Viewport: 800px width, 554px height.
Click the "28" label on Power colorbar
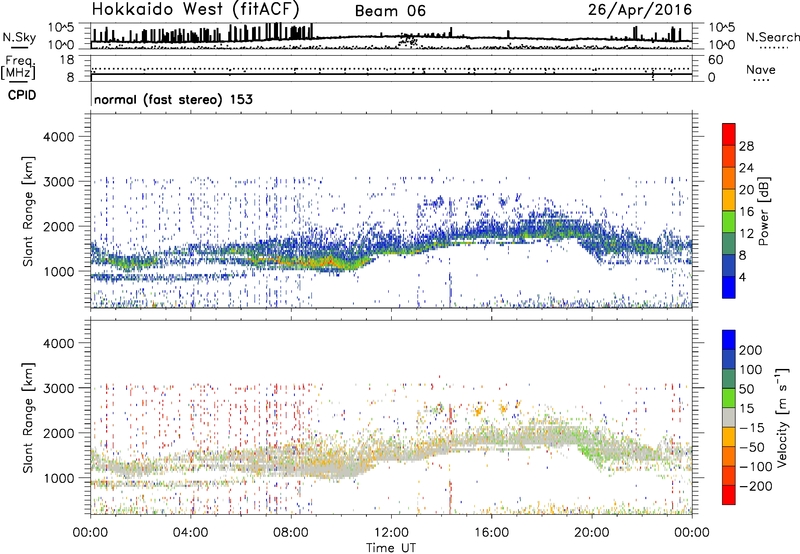[x=746, y=146]
